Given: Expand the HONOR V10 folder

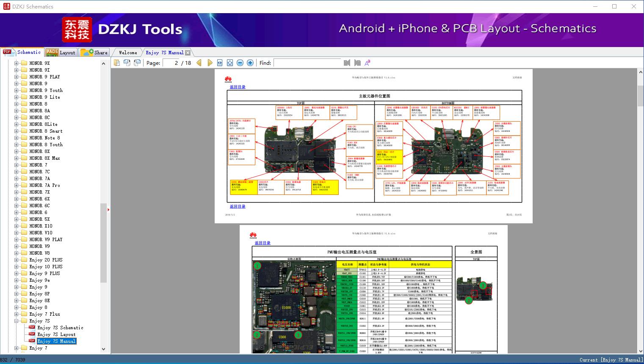Looking at the screenshot, I should (x=17, y=233).
